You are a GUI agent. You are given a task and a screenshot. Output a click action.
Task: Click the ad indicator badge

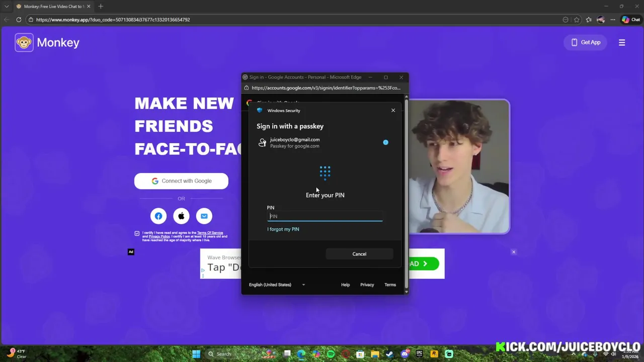pyautogui.click(x=131, y=252)
